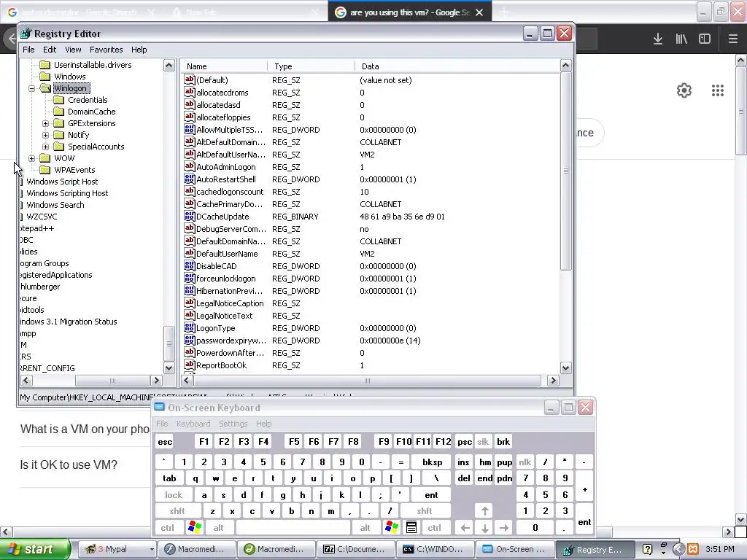The width and height of the screenshot is (747, 560).
Task: Click the (Default) value icon
Action: pos(190,79)
